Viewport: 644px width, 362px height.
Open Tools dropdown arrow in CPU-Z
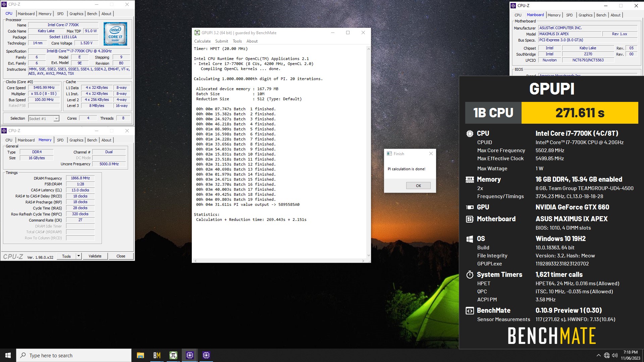coord(78,256)
